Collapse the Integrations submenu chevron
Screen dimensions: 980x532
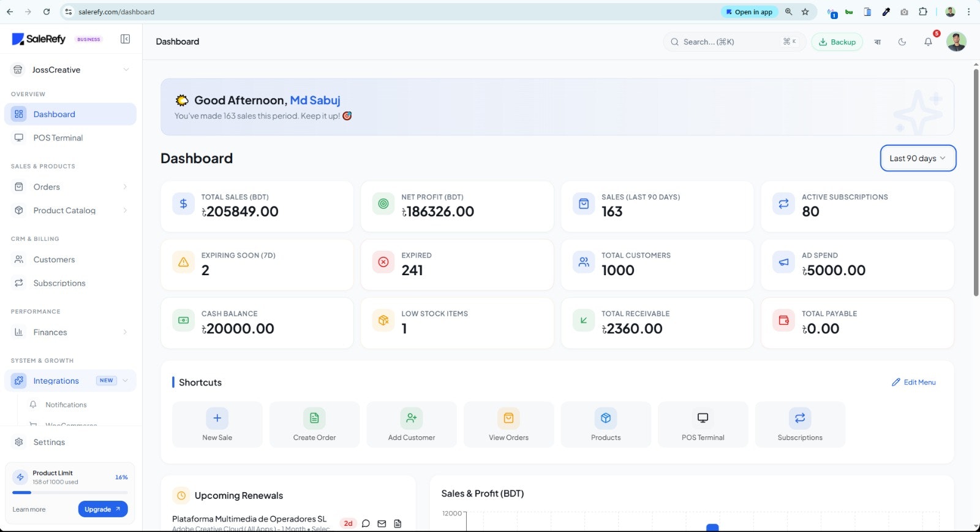pyautogui.click(x=125, y=381)
